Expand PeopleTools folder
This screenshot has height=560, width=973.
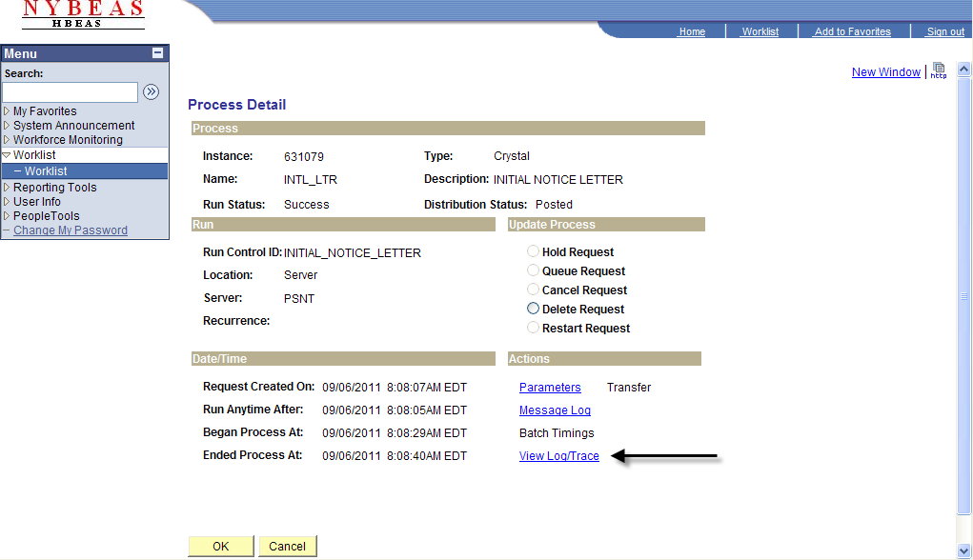point(7,216)
